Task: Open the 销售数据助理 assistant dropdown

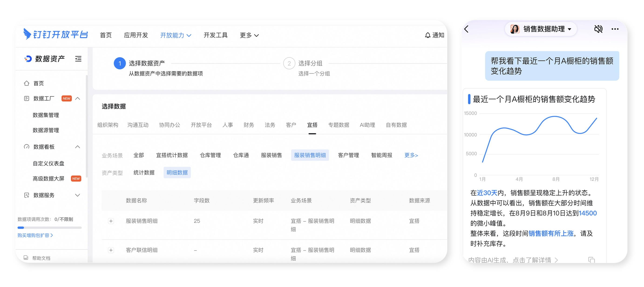Action: [541, 29]
